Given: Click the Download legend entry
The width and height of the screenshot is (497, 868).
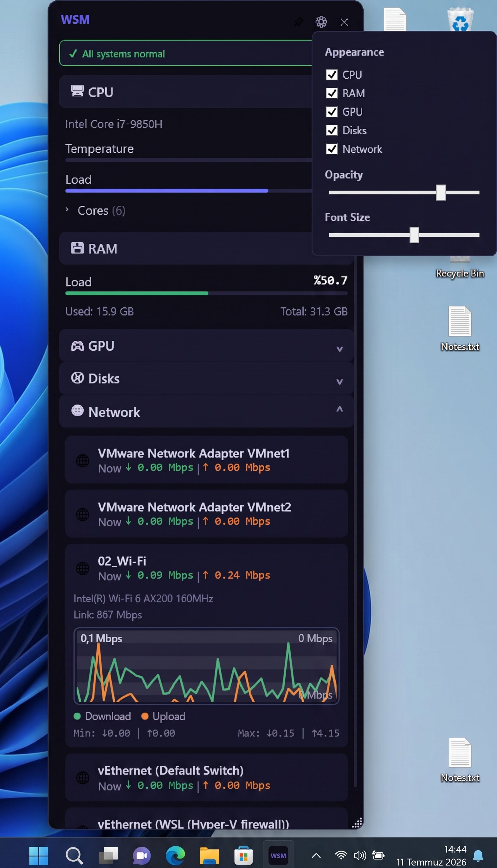Looking at the screenshot, I should [102, 716].
